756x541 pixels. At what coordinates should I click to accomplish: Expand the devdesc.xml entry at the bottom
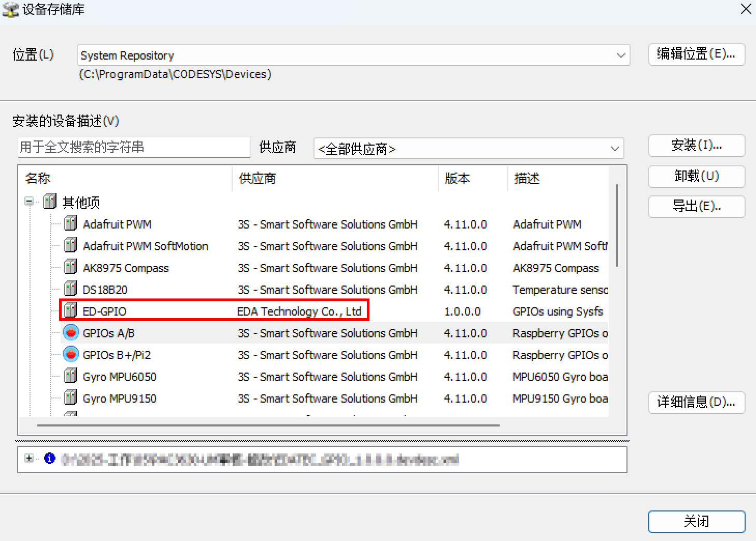[30, 458]
